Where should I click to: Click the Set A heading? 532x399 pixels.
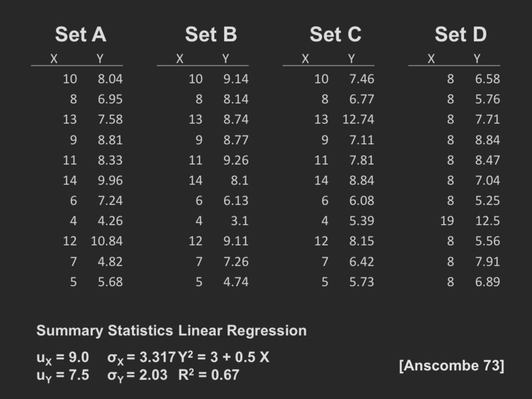[80, 35]
